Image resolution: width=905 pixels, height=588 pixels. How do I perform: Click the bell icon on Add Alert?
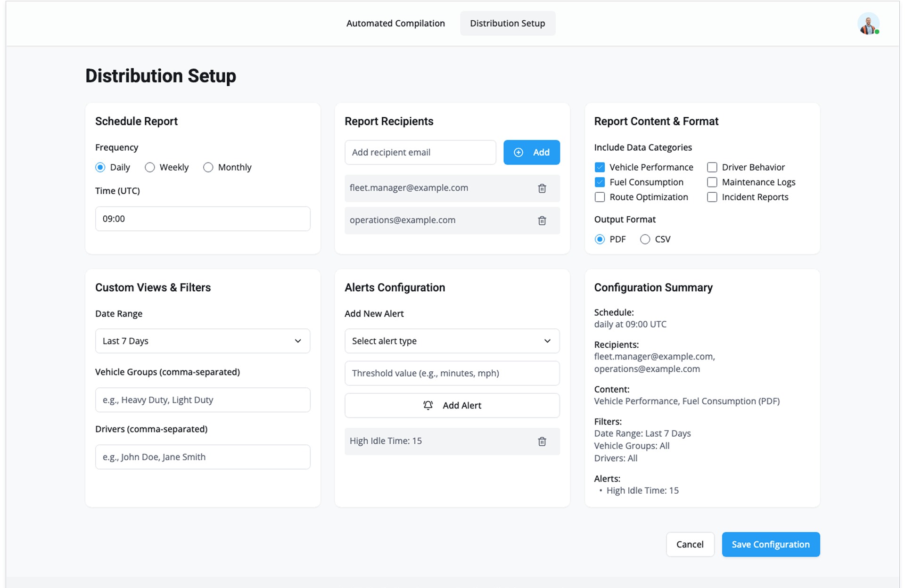428,406
